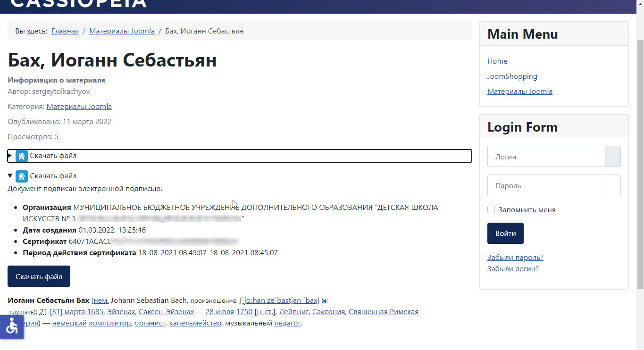The image size is (644, 350).
Task: Follow the Забыли логин? link
Action: point(513,269)
